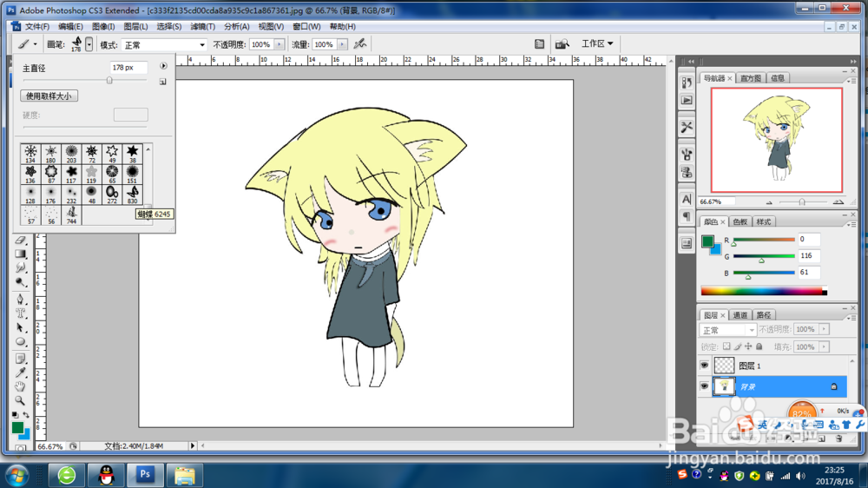Select the Notes tool

point(21,359)
